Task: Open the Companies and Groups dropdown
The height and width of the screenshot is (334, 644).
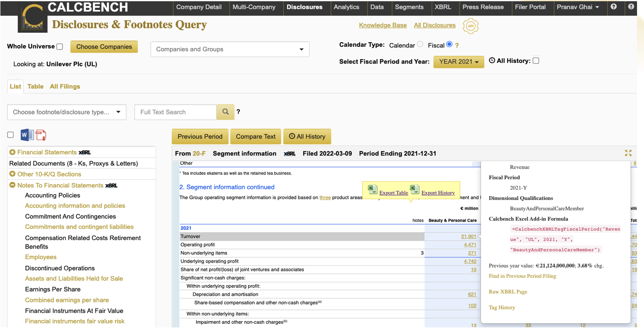Action: 230,49
